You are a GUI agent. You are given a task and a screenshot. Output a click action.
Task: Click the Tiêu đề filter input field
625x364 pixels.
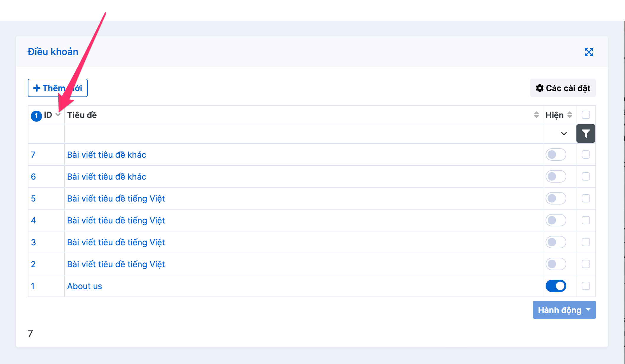click(303, 133)
